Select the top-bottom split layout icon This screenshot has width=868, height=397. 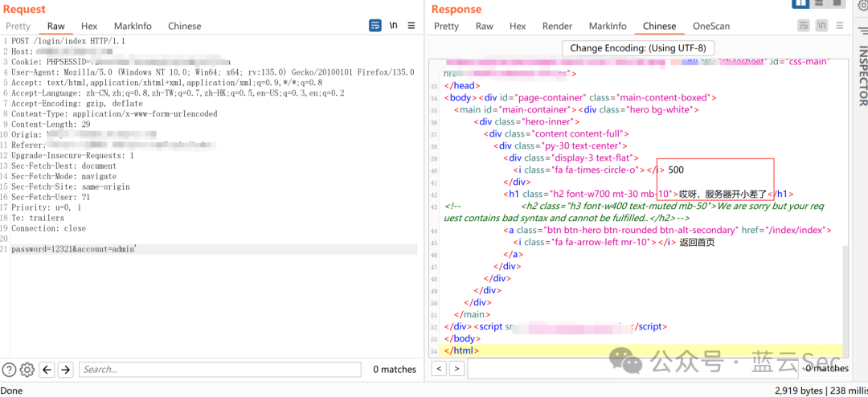tap(820, 2)
